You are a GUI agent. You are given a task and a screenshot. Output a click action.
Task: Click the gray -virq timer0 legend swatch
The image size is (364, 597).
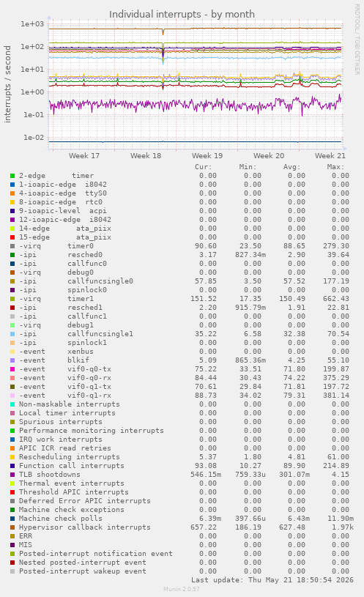pyautogui.click(x=12, y=246)
